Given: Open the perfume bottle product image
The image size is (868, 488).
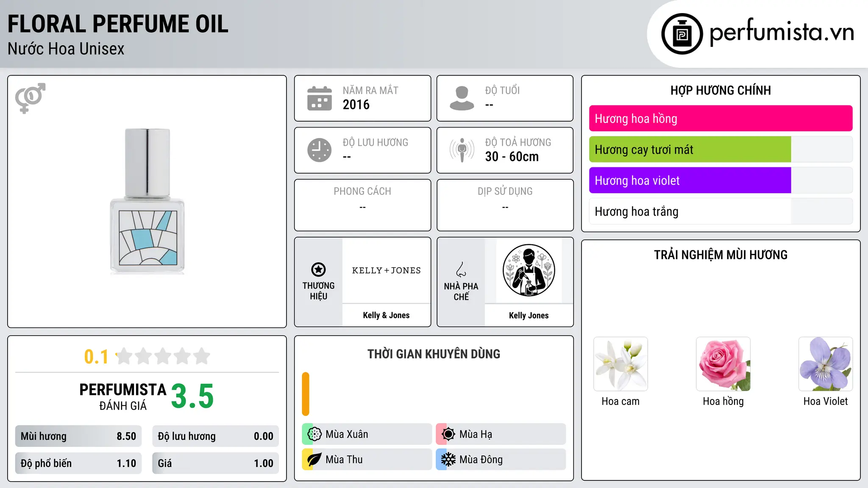Looking at the screenshot, I should [147, 201].
